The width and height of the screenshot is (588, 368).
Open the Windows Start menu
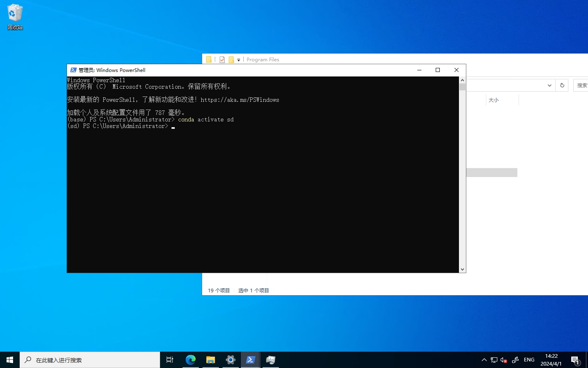point(10,360)
